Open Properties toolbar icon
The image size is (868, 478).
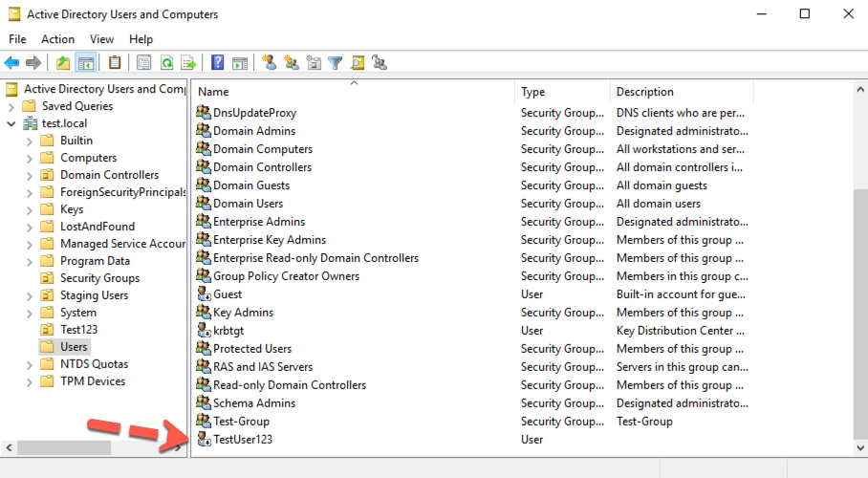click(x=144, y=62)
